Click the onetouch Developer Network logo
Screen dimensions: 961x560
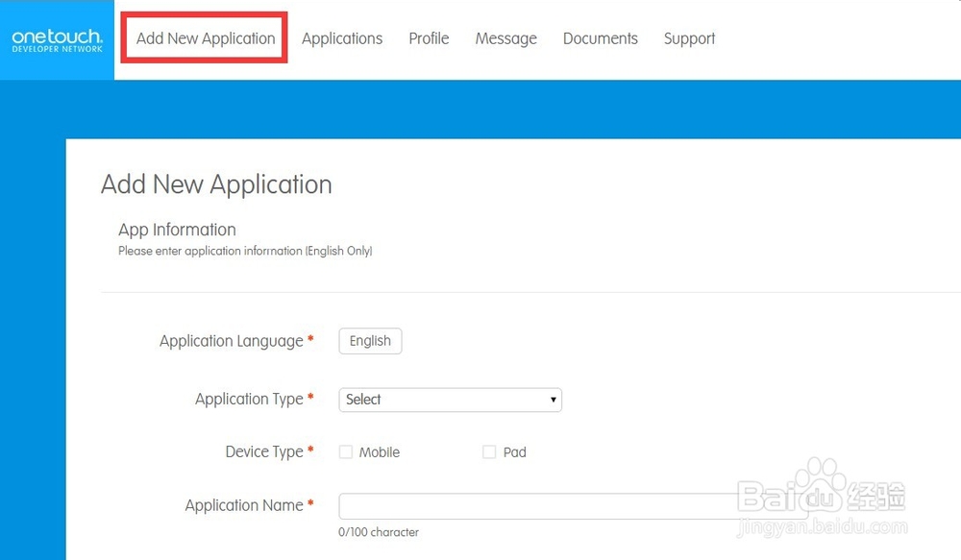click(x=57, y=40)
